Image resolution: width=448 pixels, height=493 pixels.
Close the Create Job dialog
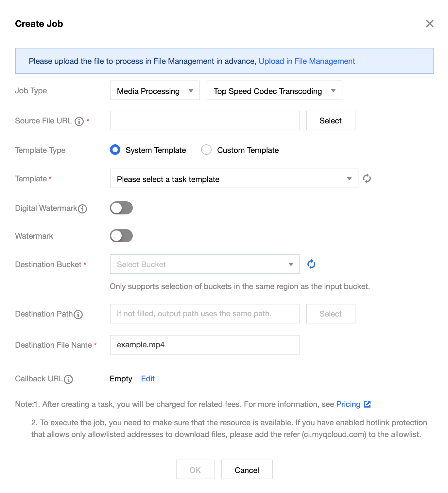pos(429,24)
